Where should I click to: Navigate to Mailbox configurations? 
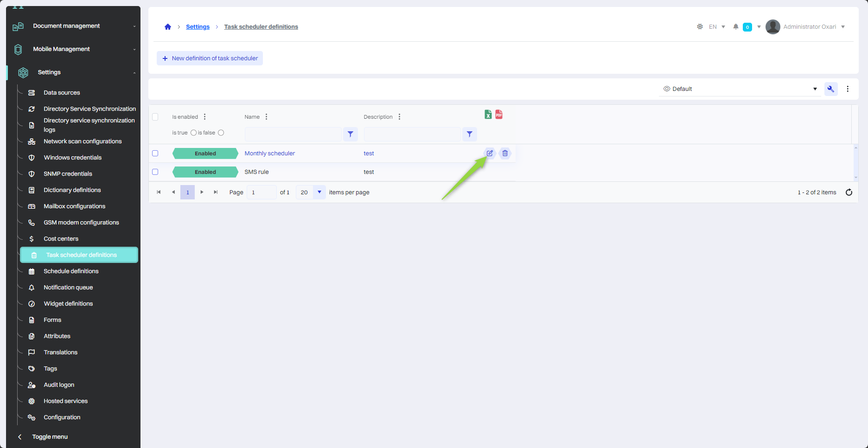(x=74, y=206)
